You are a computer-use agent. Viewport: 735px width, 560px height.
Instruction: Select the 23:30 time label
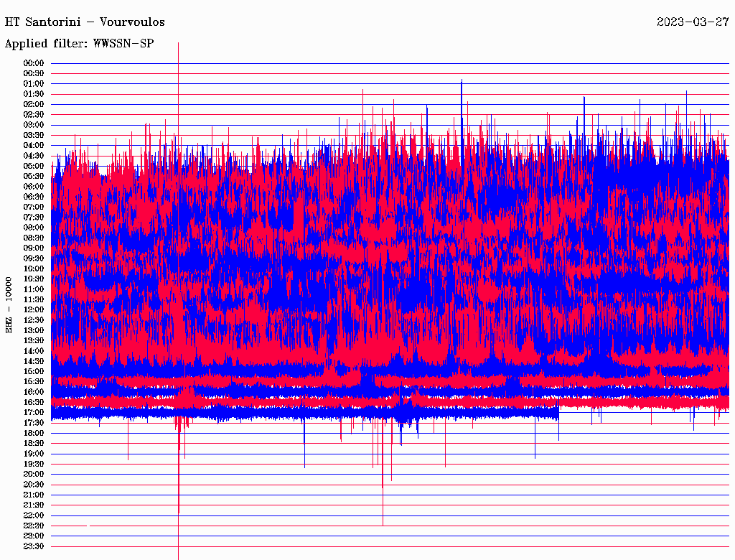[34, 546]
